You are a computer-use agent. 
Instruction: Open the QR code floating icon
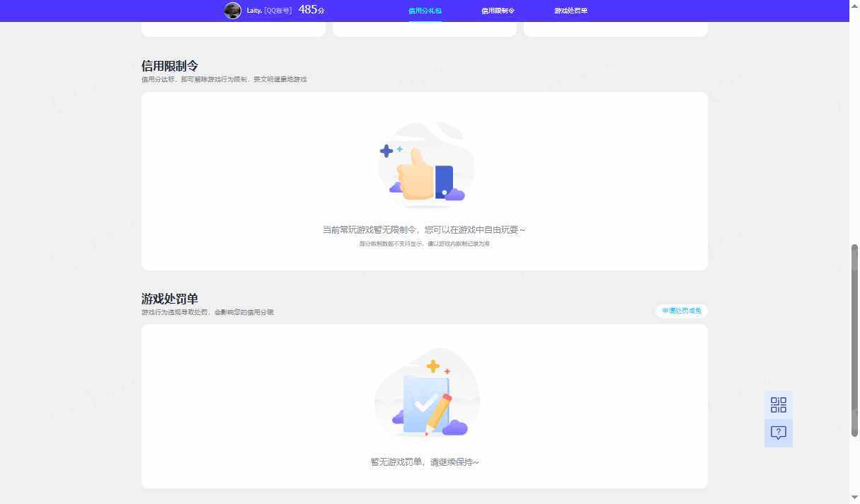tap(779, 405)
